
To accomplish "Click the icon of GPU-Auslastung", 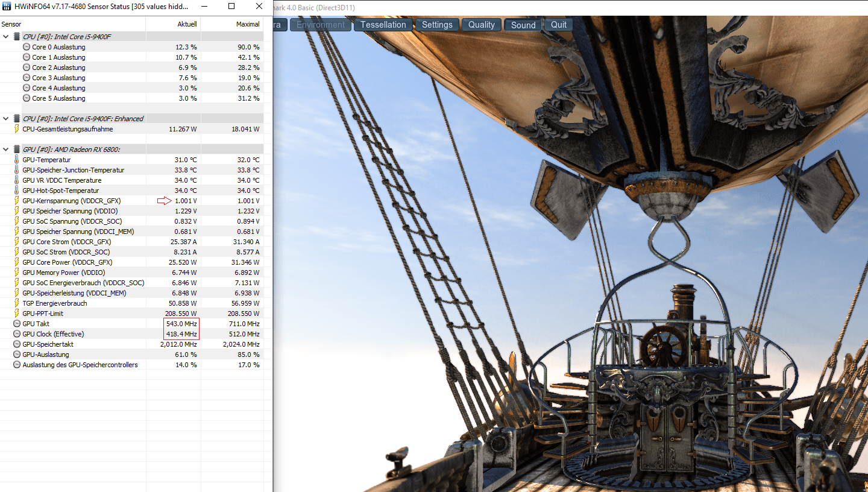I will (17, 355).
